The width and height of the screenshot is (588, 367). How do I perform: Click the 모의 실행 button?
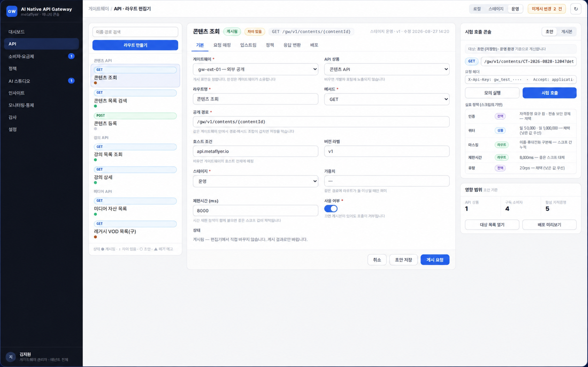492,93
